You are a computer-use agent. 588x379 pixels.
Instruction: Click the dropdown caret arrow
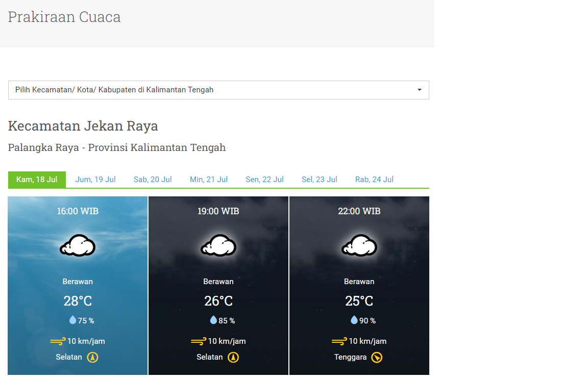420,90
